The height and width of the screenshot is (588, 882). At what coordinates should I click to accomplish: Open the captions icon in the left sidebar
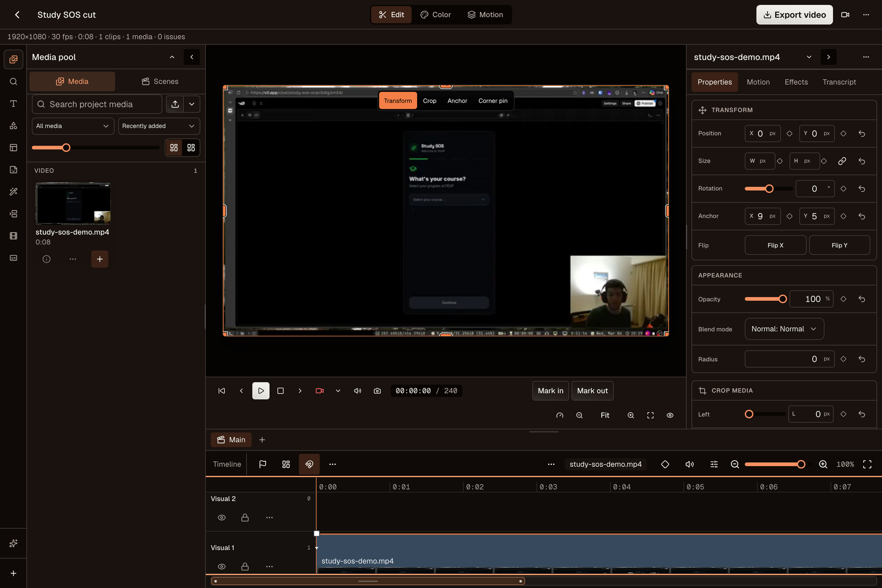pyautogui.click(x=13, y=258)
